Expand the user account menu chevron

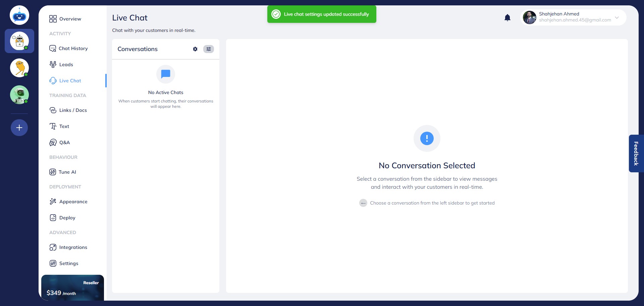click(x=616, y=18)
